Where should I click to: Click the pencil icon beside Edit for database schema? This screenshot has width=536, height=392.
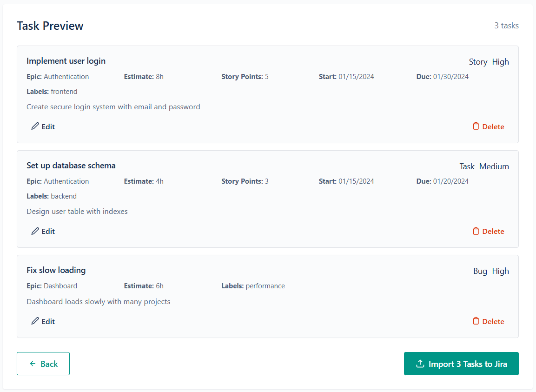pos(34,231)
